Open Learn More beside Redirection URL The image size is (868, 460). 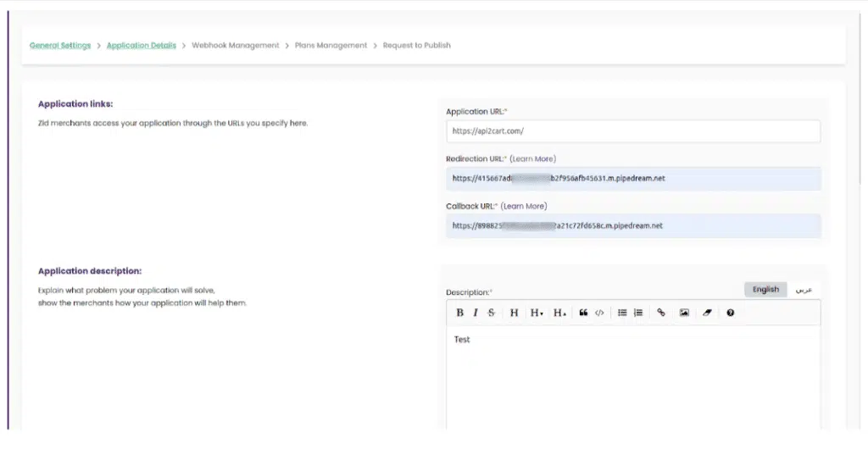click(x=532, y=158)
